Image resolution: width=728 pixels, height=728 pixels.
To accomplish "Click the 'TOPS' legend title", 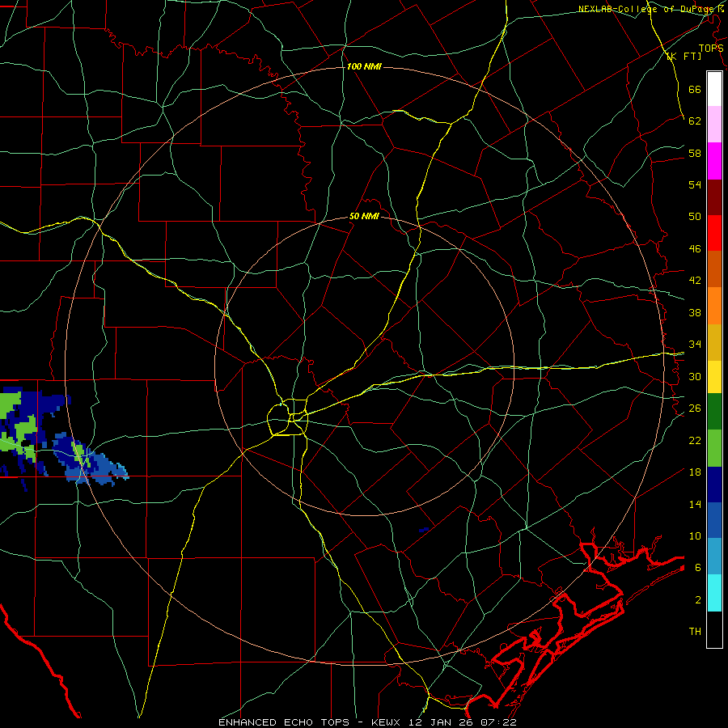I will point(711,48).
